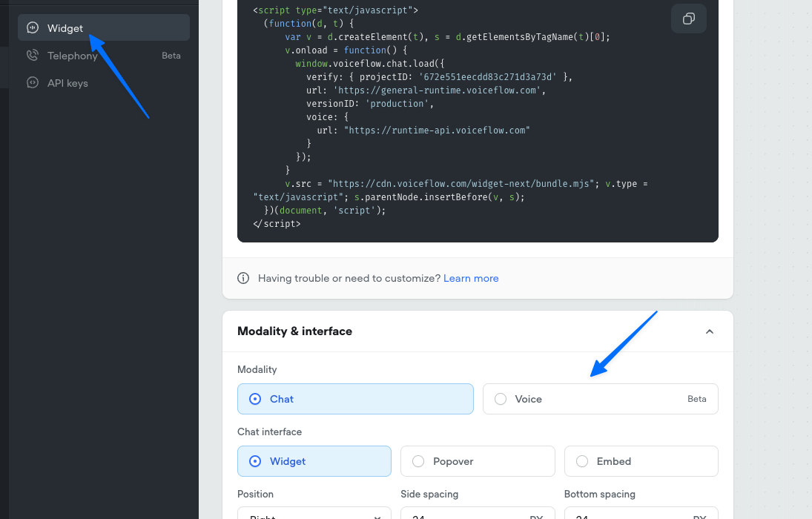Open the Telephony section in the sidebar
This screenshot has width=812, height=519.
click(x=104, y=56)
